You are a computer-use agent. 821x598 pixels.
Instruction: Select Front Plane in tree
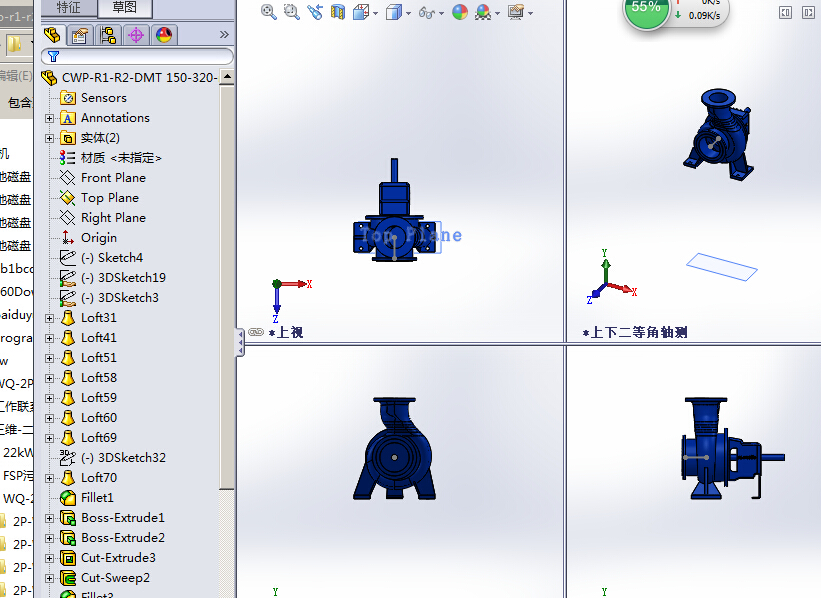(113, 178)
